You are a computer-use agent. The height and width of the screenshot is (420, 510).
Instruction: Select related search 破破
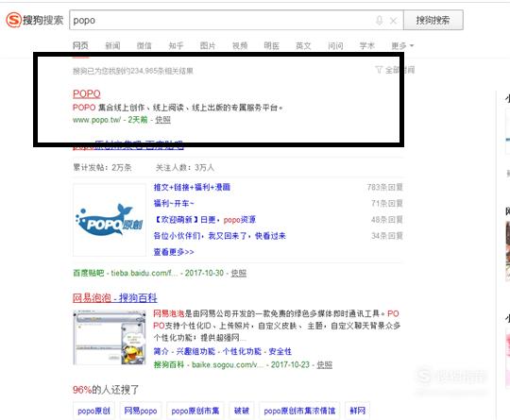(x=242, y=411)
